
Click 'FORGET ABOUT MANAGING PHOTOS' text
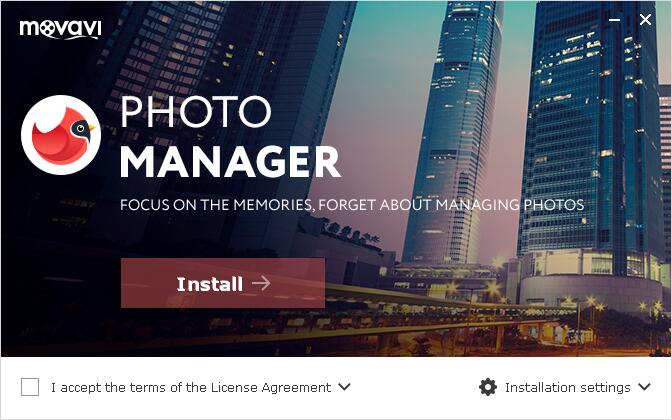tap(451, 205)
